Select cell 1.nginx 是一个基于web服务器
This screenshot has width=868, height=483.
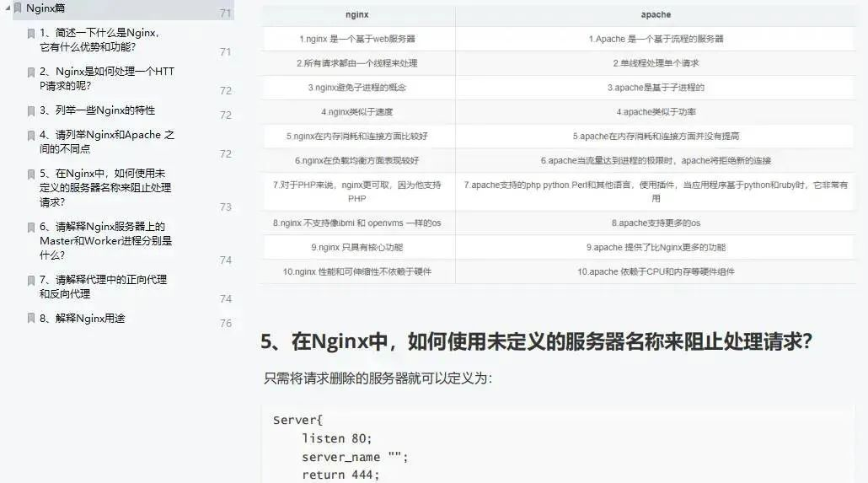pos(357,39)
